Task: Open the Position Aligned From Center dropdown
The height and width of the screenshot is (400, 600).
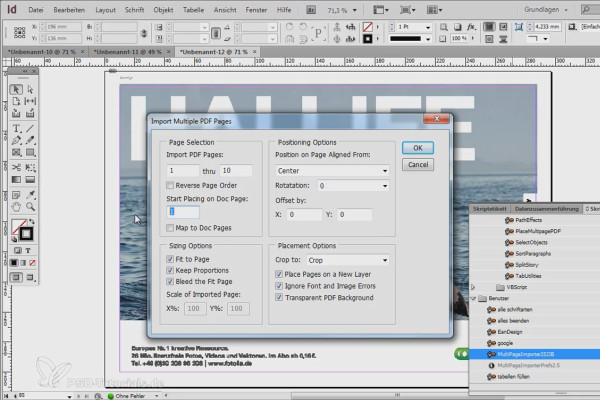Action: [332, 171]
